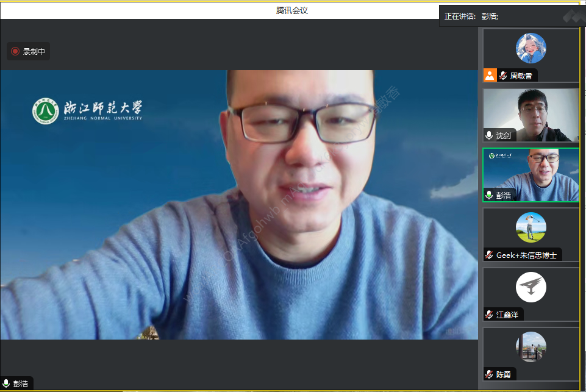The width and height of the screenshot is (586, 392).
Task: Click the 正在讲话 speaker indicator
Action: point(471,16)
